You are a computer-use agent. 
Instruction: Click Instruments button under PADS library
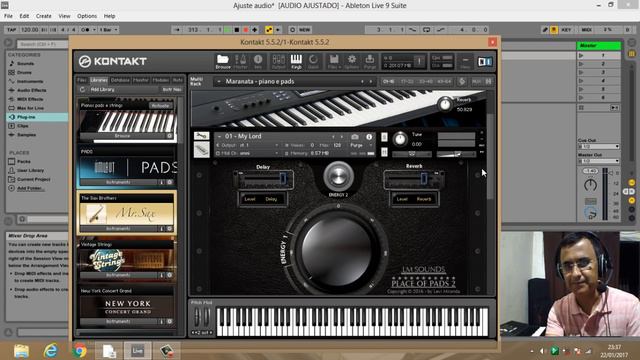[x=118, y=182]
